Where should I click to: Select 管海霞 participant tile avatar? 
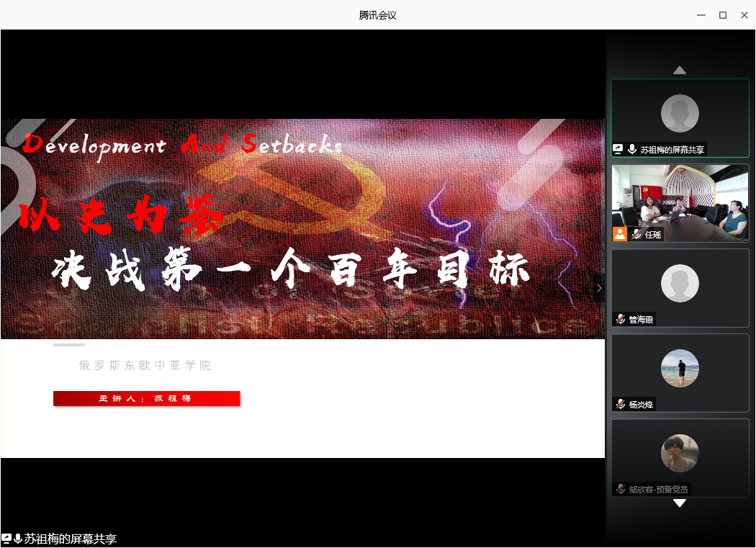[680, 283]
